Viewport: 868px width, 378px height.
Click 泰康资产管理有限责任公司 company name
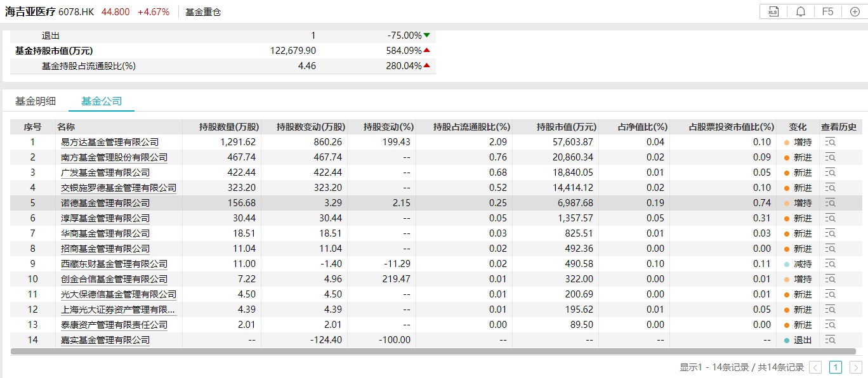pos(114,325)
